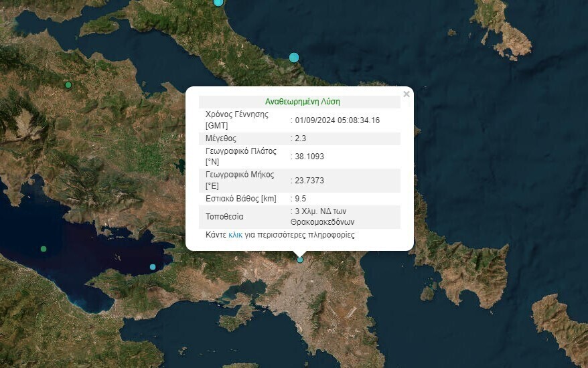588x368 pixels.
Task: Click the longitude value 23.7373
Action: pos(309,181)
